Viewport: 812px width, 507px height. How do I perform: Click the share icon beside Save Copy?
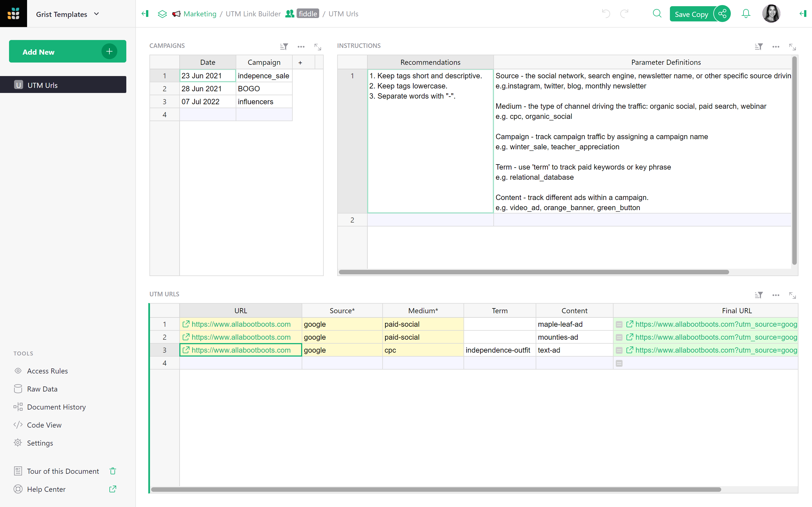pyautogui.click(x=722, y=14)
